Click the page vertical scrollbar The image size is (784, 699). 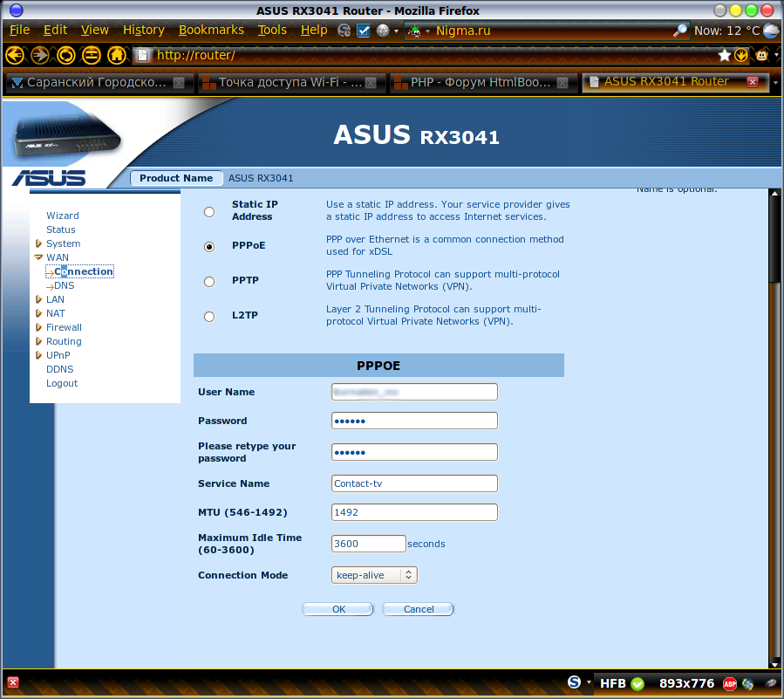point(774,428)
